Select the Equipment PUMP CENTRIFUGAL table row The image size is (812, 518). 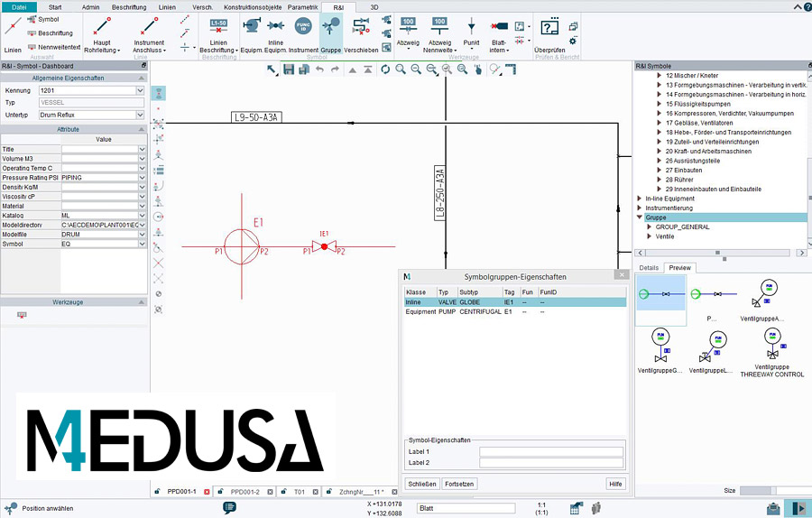click(515, 312)
